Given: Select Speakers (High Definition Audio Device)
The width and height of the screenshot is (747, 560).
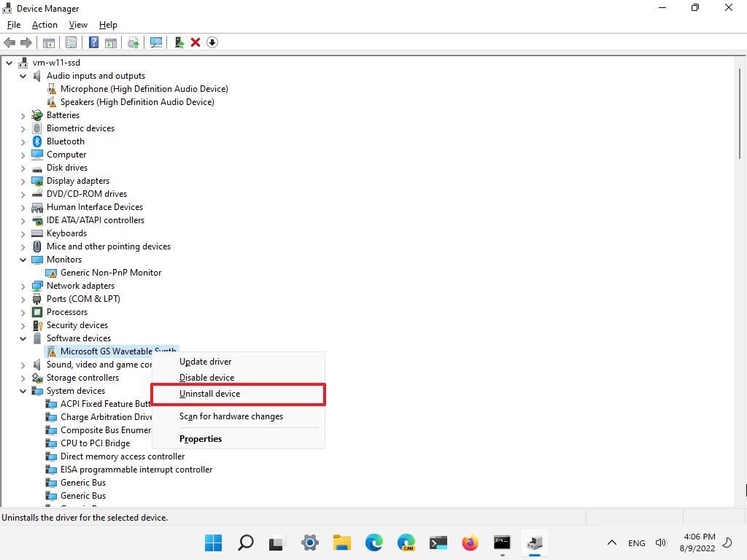Looking at the screenshot, I should (x=137, y=102).
